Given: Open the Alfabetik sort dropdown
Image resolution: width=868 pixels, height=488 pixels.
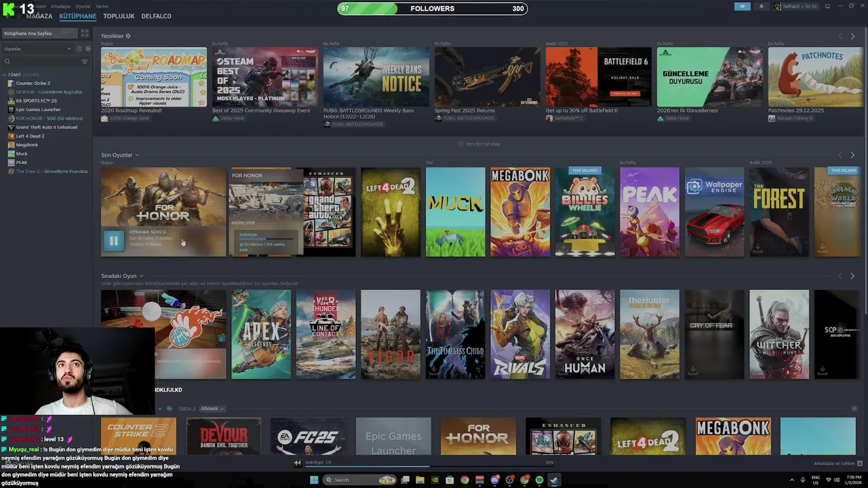Looking at the screenshot, I should [212, 409].
